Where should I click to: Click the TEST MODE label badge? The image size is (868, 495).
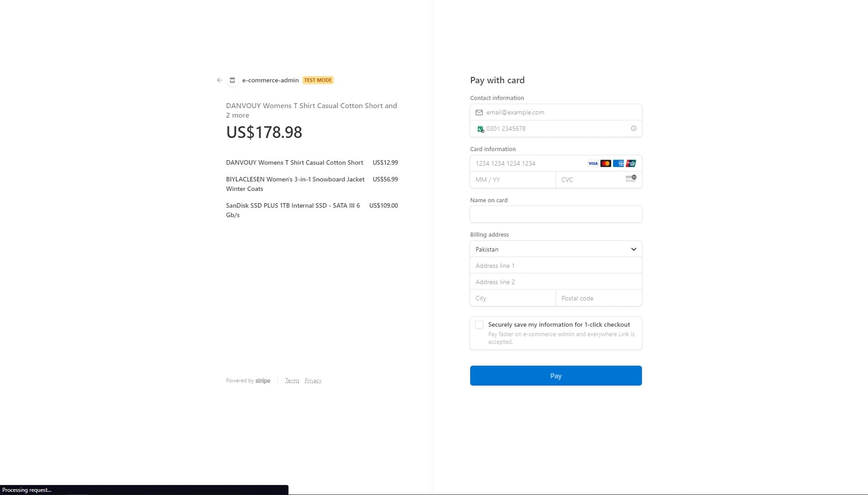(318, 80)
